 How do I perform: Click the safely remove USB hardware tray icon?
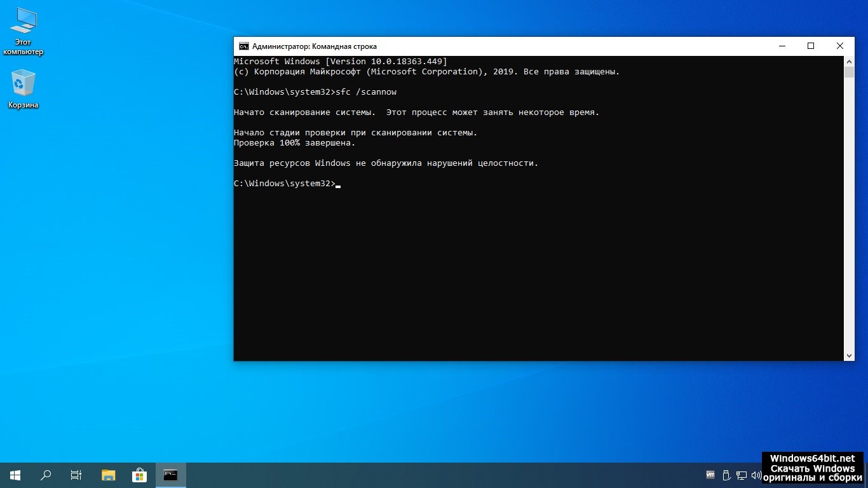coord(726,475)
